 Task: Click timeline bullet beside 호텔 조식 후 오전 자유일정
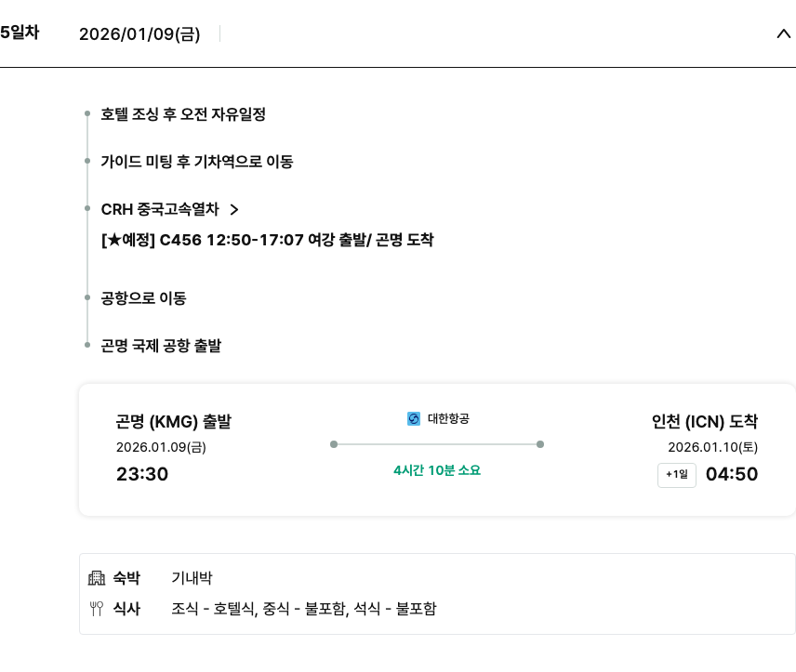[x=86, y=114]
